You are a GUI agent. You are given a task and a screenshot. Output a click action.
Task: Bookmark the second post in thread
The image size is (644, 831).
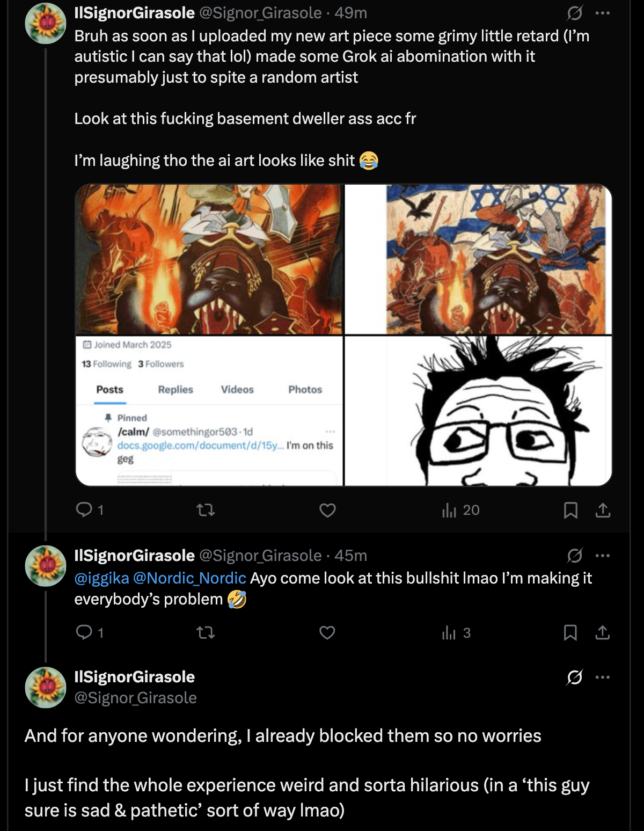570,633
